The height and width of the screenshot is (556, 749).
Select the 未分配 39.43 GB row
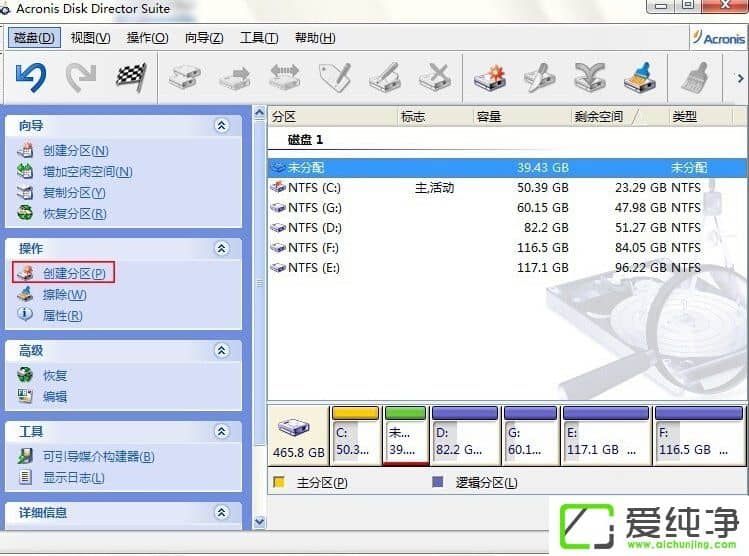click(x=507, y=168)
